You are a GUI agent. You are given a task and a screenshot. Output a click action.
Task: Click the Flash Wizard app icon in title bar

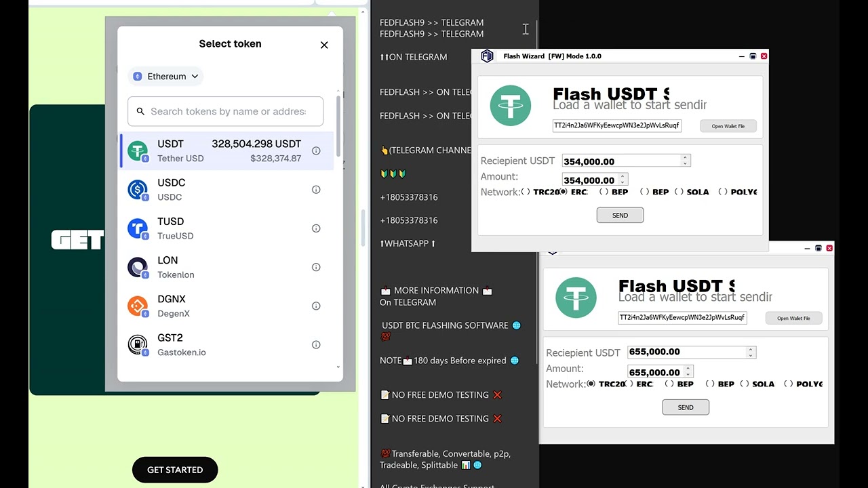(487, 56)
